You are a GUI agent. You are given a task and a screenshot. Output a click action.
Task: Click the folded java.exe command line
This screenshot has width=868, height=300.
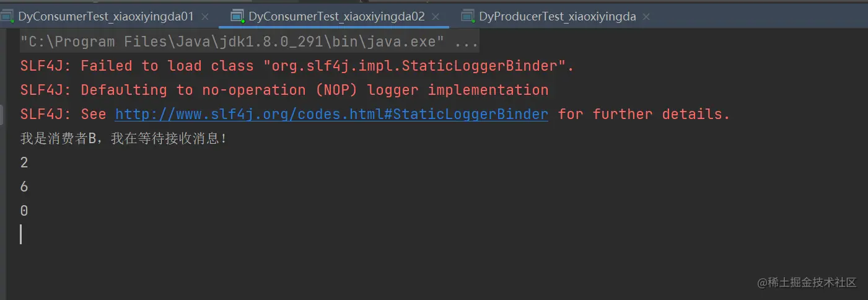(249, 42)
